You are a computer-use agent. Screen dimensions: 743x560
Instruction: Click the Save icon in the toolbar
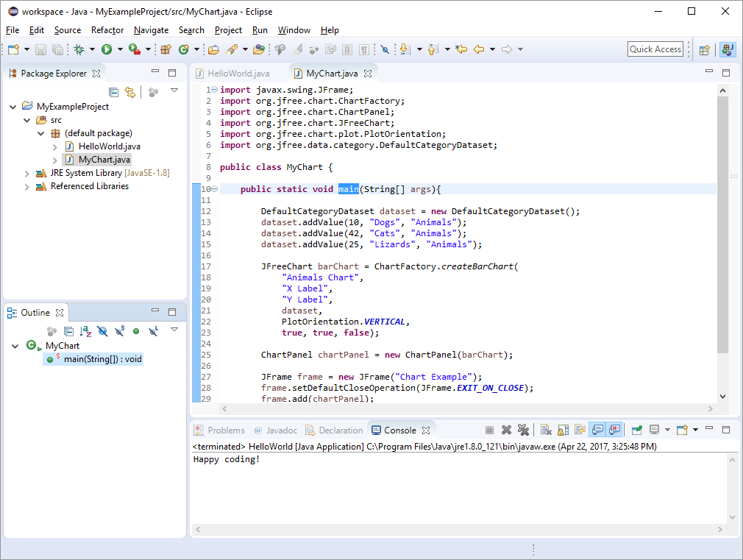coord(40,49)
